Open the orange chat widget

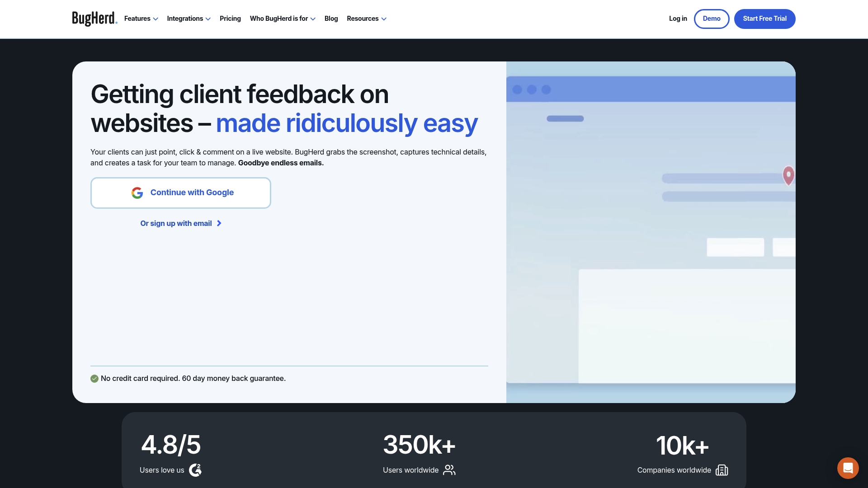coord(848,468)
